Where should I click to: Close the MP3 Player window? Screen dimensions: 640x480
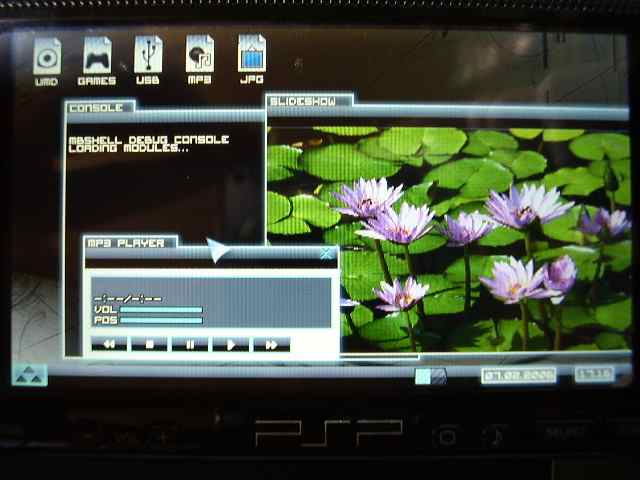click(326, 254)
